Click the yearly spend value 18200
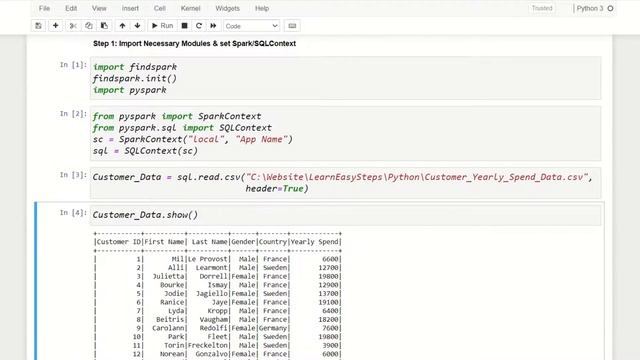This screenshot has height=360, width=640. coord(328,319)
